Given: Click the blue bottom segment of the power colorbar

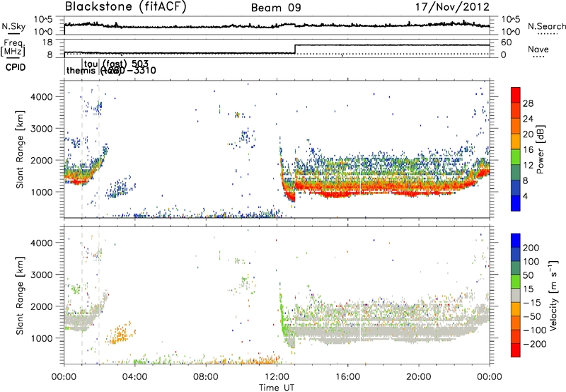Looking at the screenshot, I should (x=516, y=203).
